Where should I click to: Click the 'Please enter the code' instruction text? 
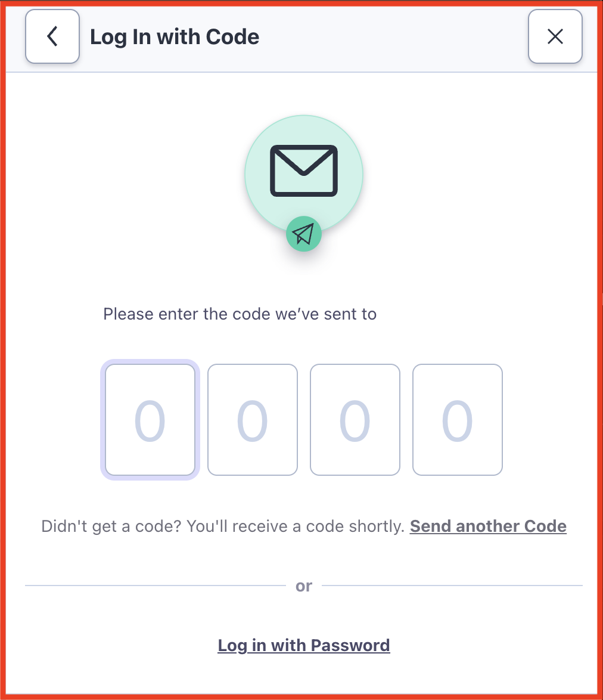(x=240, y=314)
